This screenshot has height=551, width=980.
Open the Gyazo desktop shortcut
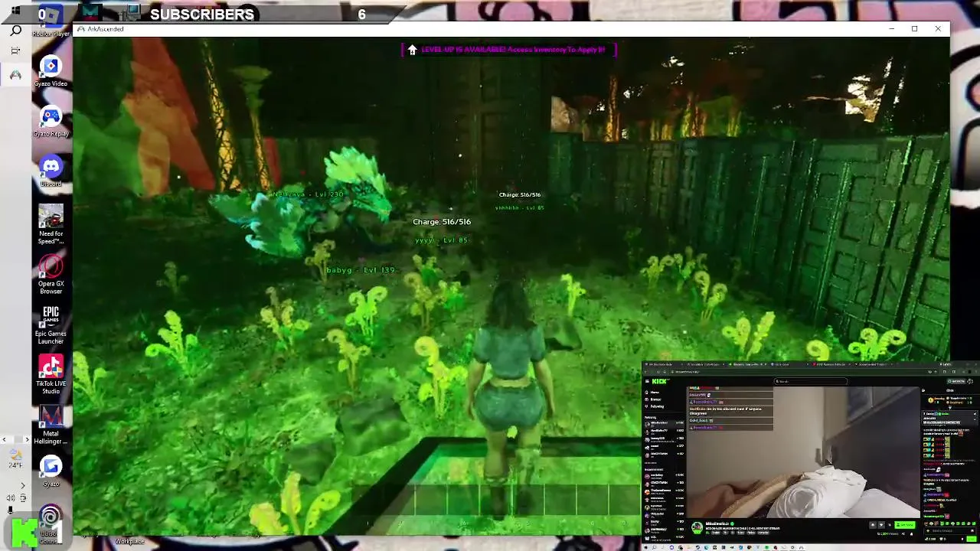pos(51,471)
